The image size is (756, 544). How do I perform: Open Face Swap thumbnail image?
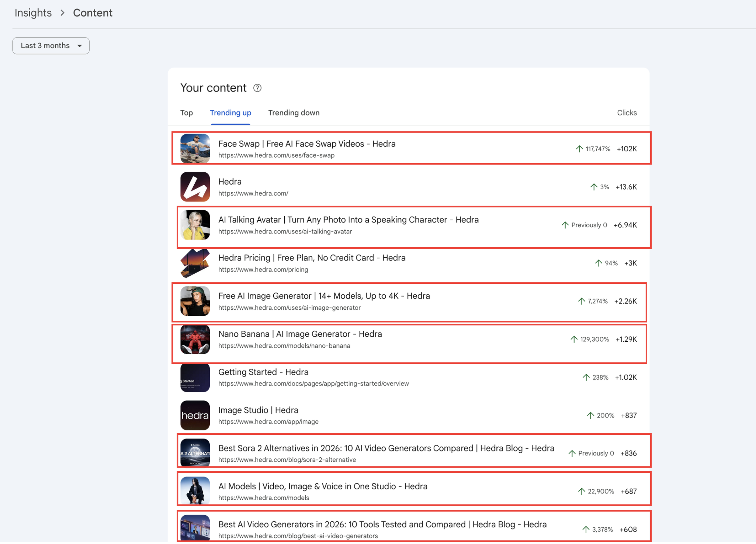tap(195, 149)
